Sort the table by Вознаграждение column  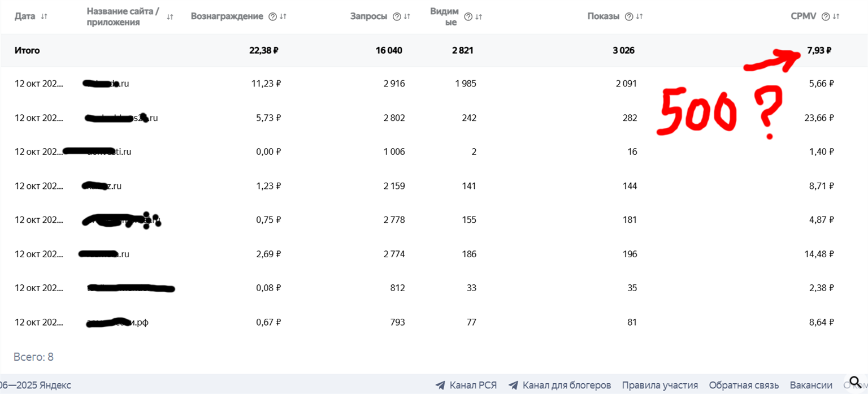[283, 16]
